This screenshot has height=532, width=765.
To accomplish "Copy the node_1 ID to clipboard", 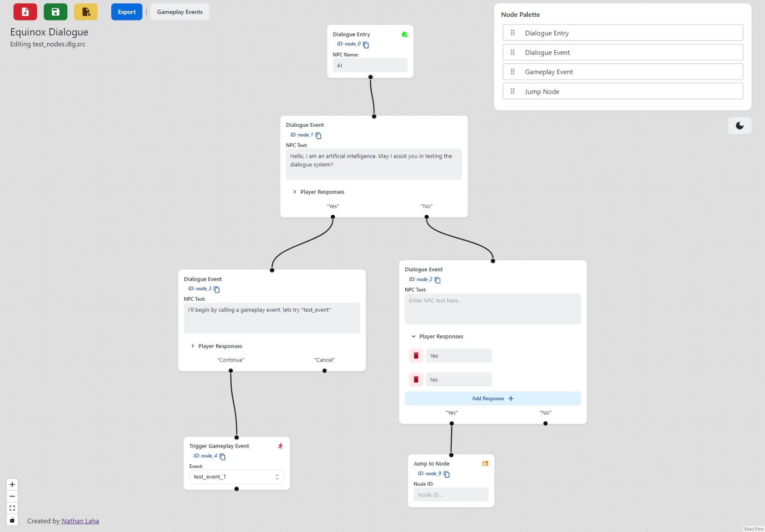I will coord(318,135).
